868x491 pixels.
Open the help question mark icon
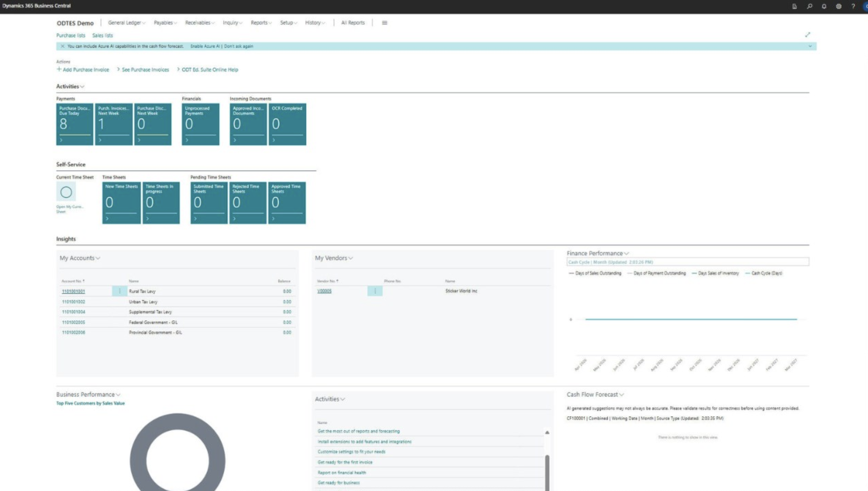pyautogui.click(x=853, y=6)
